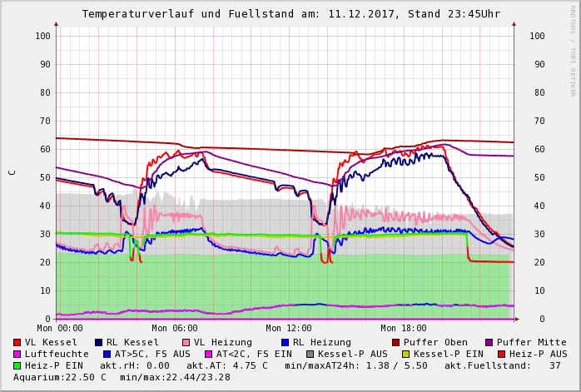
Task: Click the purple Puffer Mitte legend swatch
Action: click(x=489, y=342)
